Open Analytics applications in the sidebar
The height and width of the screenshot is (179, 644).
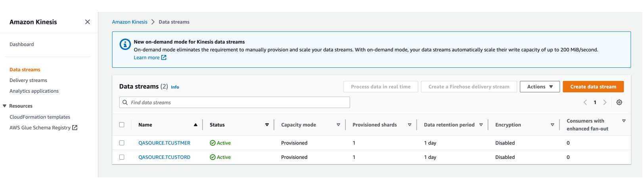(x=34, y=91)
